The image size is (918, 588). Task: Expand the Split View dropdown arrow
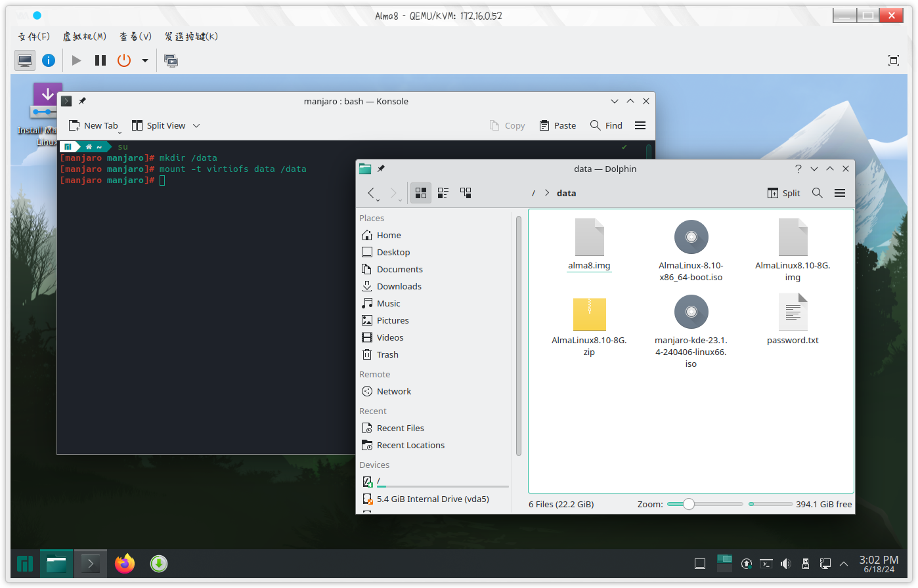tap(196, 125)
